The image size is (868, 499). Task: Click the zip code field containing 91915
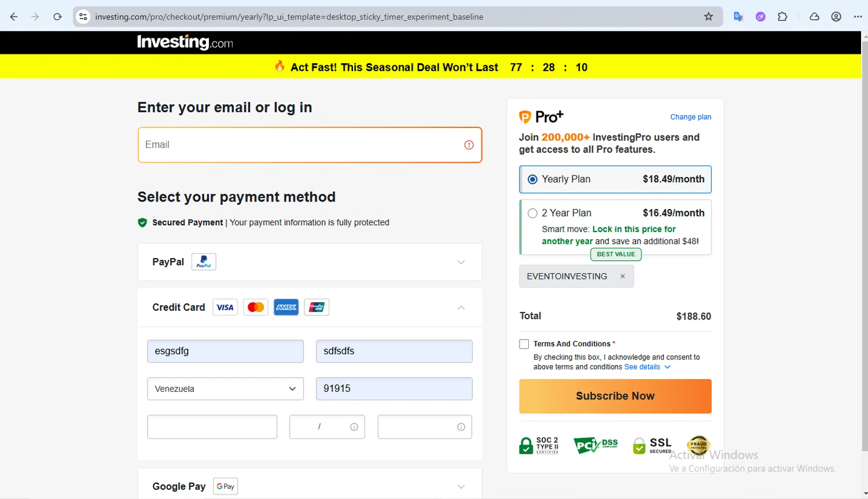click(394, 388)
